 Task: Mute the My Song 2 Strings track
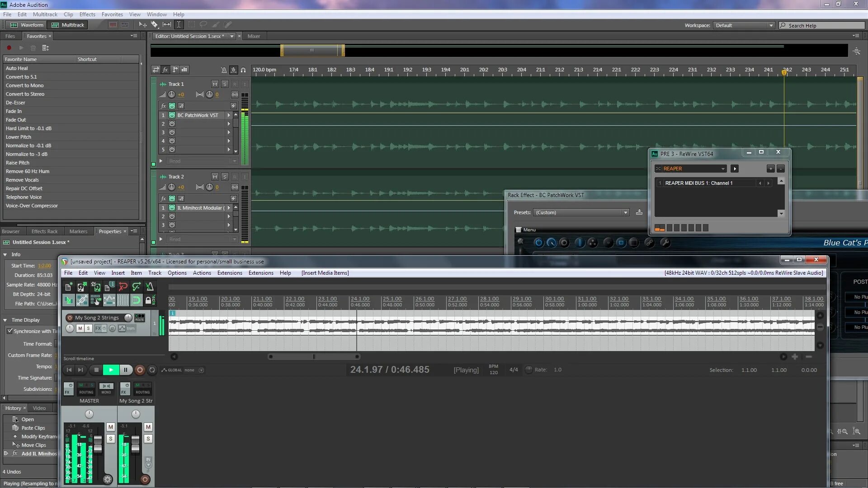tap(80, 328)
